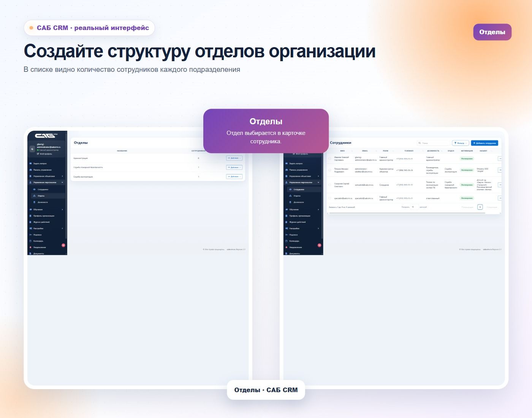Image resolution: width=532 pixels, height=418 pixels.
Task: Click the Настройки gears icon, Отделы page sidebar
Action: pyautogui.click(x=31, y=228)
